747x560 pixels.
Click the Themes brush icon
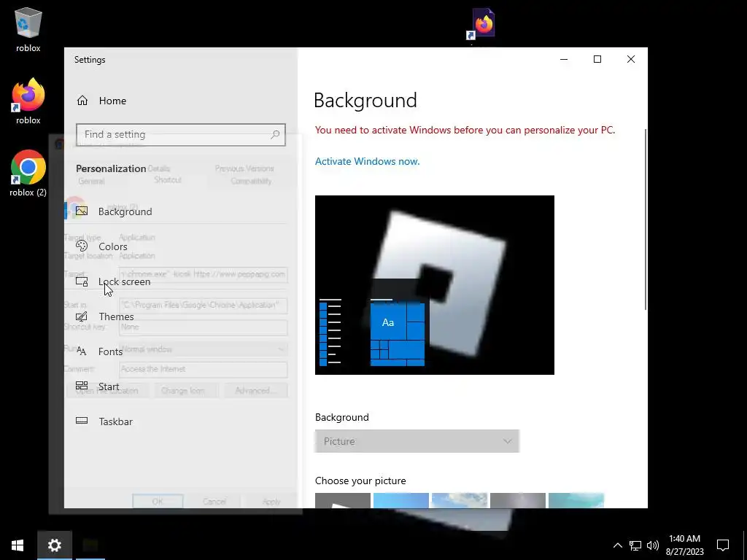(82, 316)
